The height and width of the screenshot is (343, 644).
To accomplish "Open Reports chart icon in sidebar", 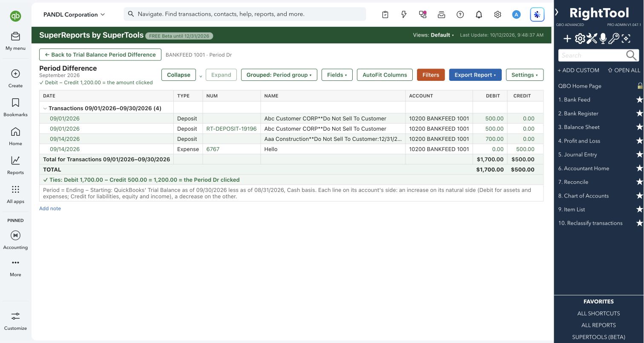I will [15, 160].
